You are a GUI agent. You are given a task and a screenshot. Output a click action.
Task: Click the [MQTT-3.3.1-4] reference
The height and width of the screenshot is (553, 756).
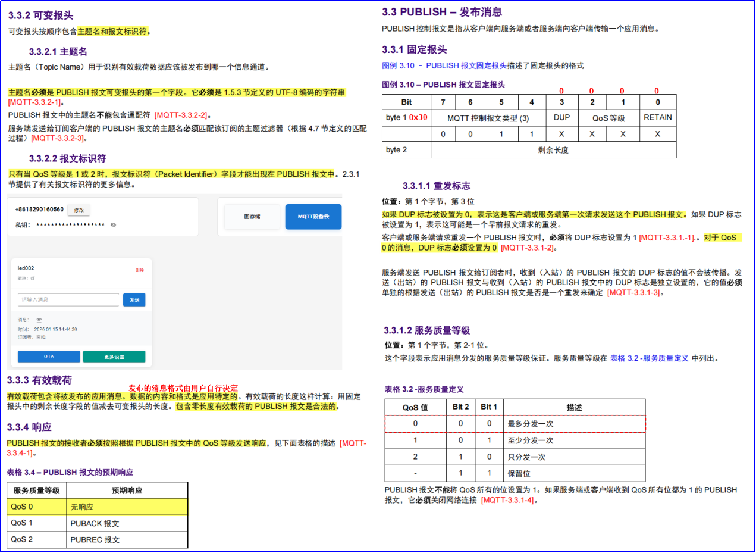507,500
